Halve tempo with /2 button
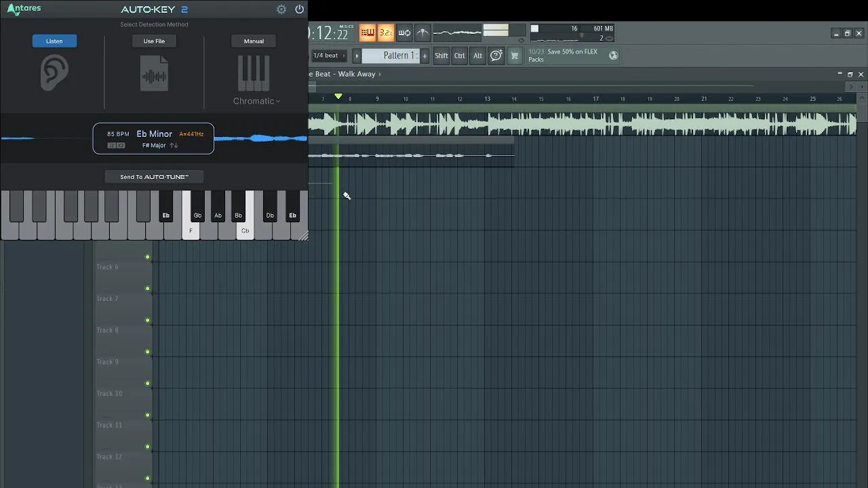 pyautogui.click(x=112, y=146)
